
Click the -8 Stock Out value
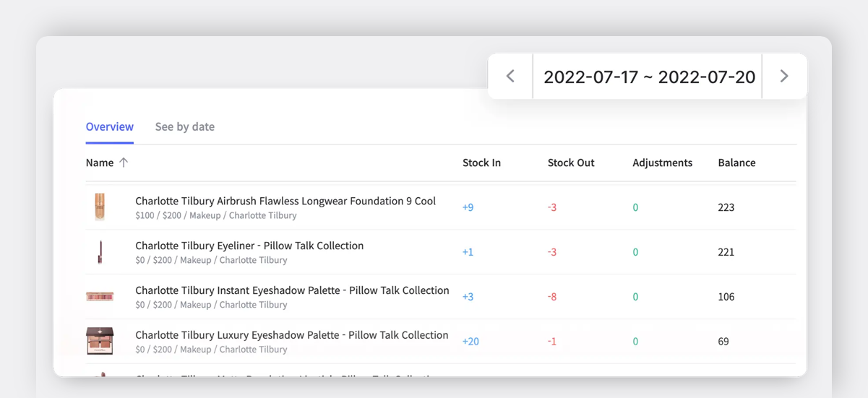coord(552,297)
